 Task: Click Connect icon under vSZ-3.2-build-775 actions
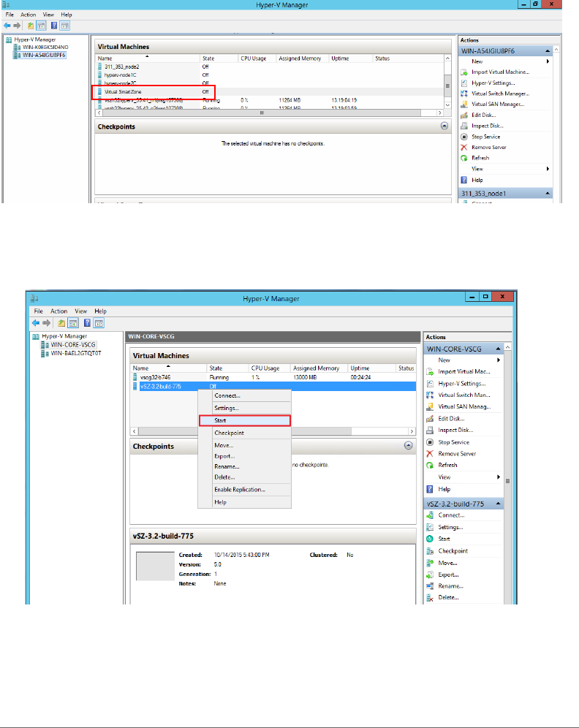coord(430,515)
